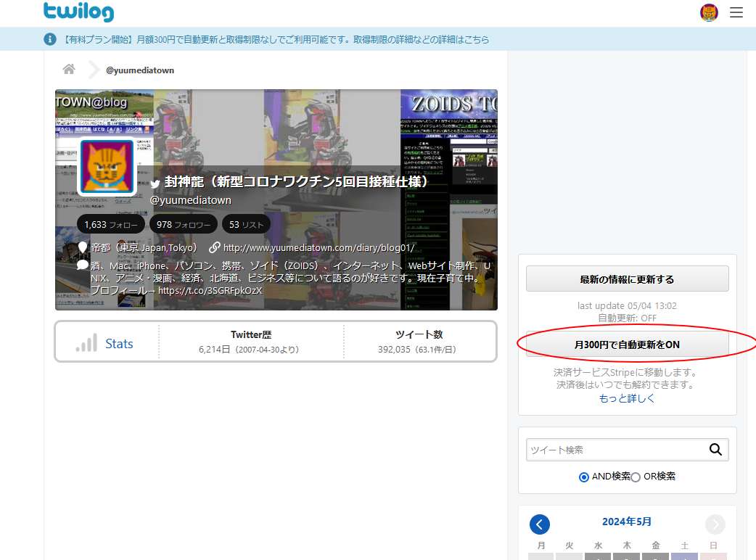Image resolution: width=756 pixels, height=560 pixels.
Task: Go to the previous month in the calendar
Action: [x=540, y=524]
